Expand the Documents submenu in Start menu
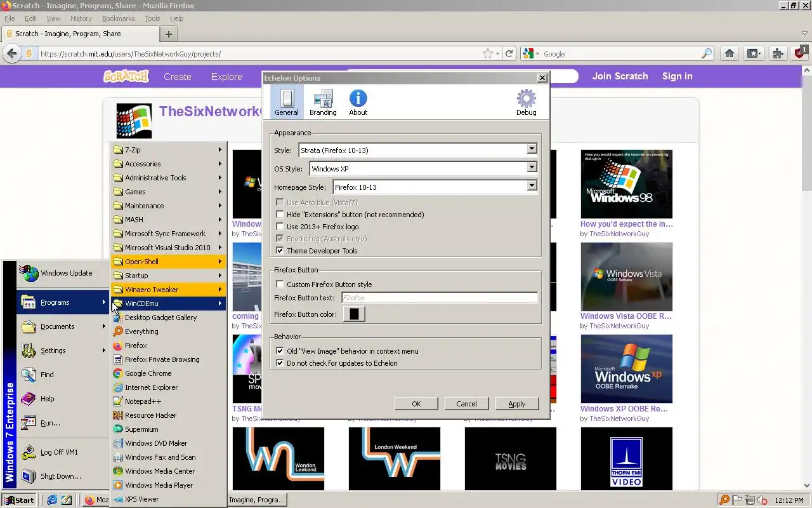 [63, 326]
